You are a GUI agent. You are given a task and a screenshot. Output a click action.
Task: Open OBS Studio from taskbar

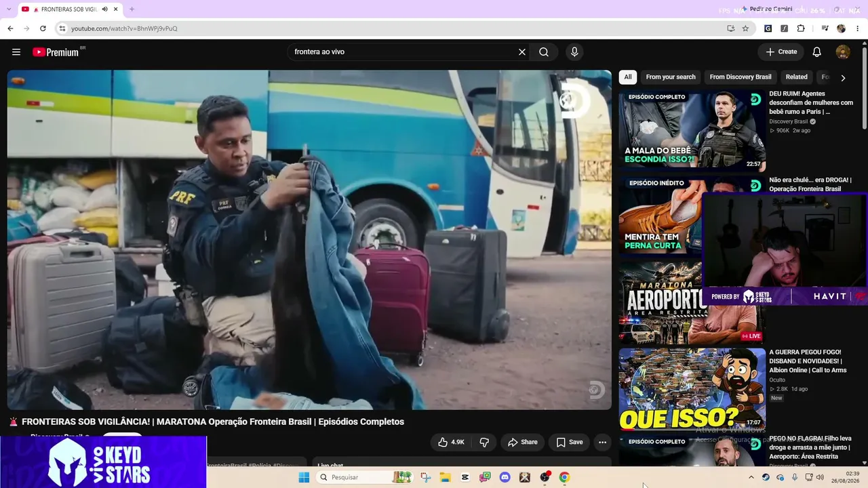tap(545, 477)
